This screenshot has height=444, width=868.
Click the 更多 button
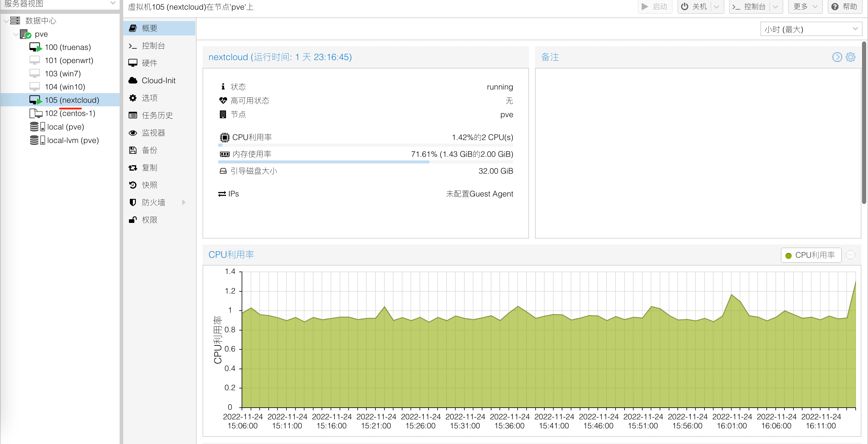[x=805, y=7]
